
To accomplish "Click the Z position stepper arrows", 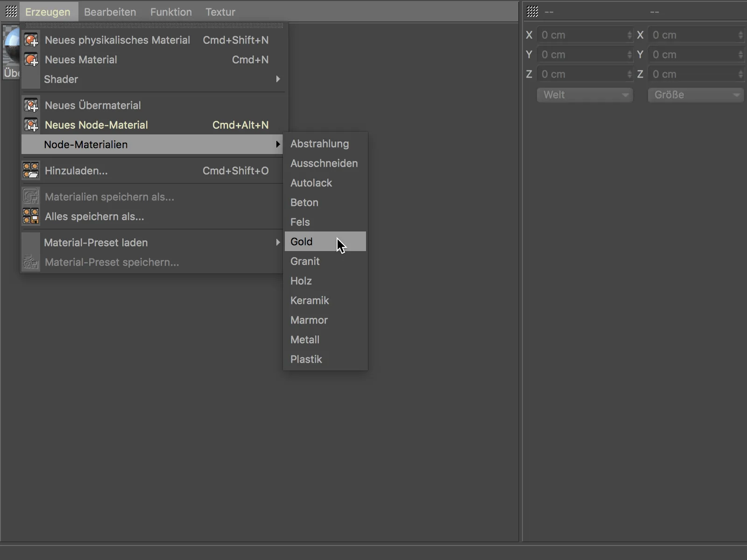I will (x=629, y=74).
